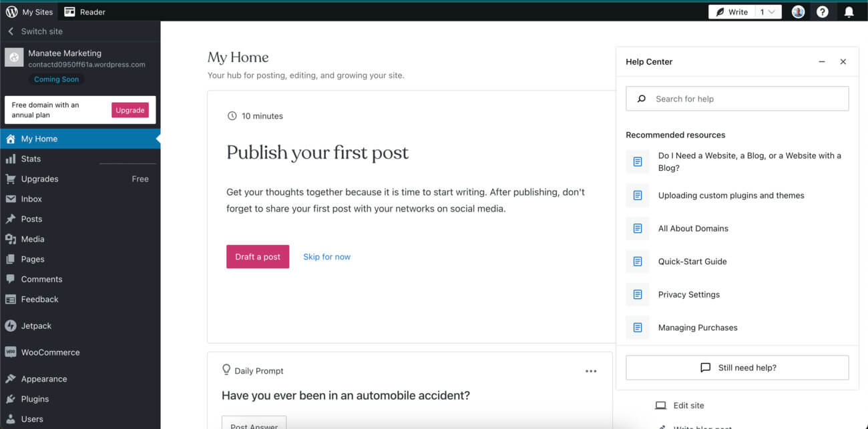Click Still need help? button

pos(737,368)
